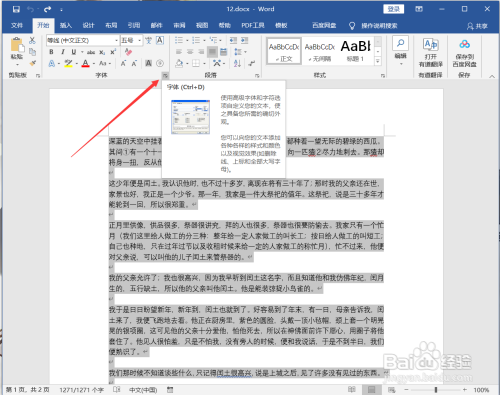The height and width of the screenshot is (395, 500).
Task: Click the Undo arrow icon
Action: 31,9
